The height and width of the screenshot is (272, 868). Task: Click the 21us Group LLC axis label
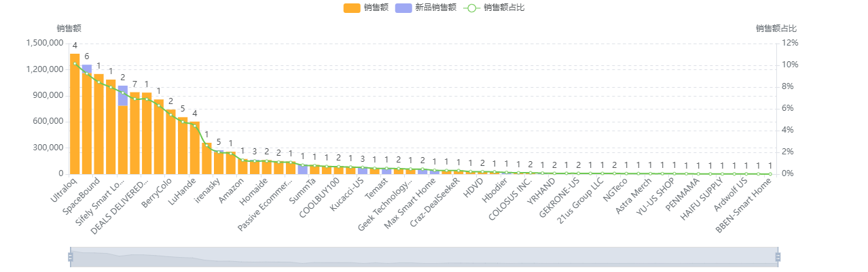click(x=580, y=201)
